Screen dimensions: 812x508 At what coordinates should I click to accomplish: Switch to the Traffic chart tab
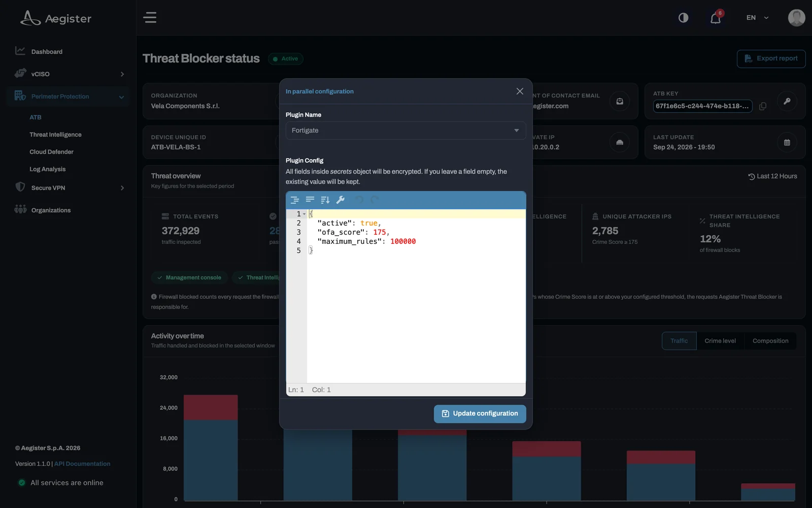click(679, 341)
